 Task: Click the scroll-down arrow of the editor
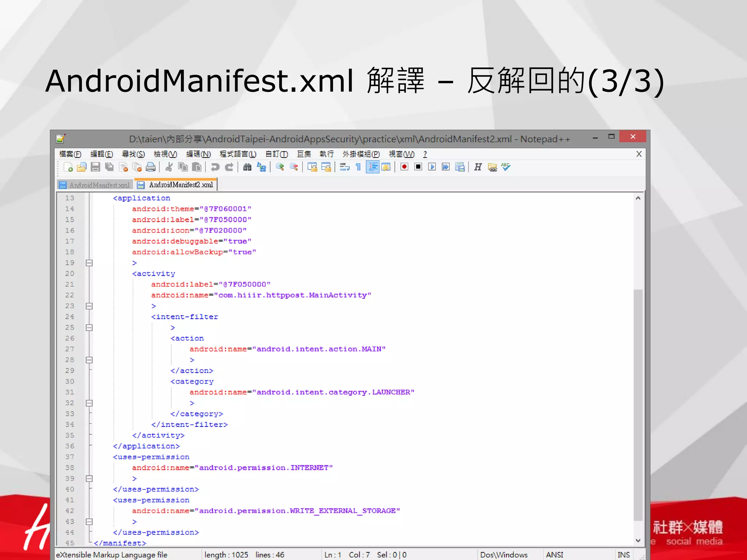pos(638,541)
